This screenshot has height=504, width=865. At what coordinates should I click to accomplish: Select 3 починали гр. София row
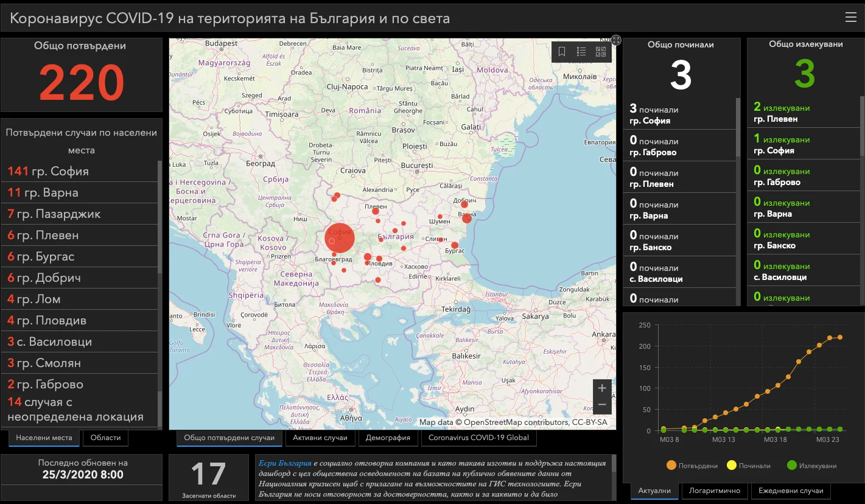point(680,114)
